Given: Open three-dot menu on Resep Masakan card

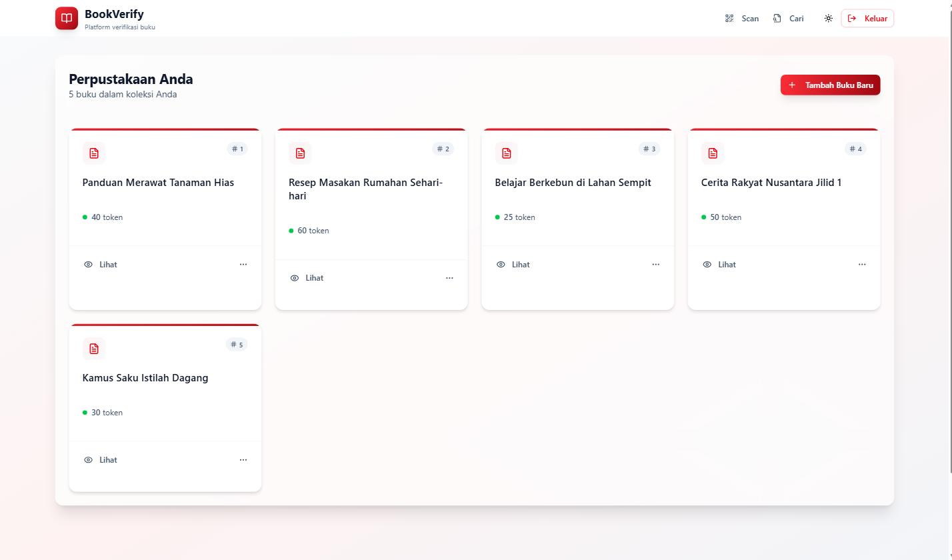Looking at the screenshot, I should tap(449, 278).
